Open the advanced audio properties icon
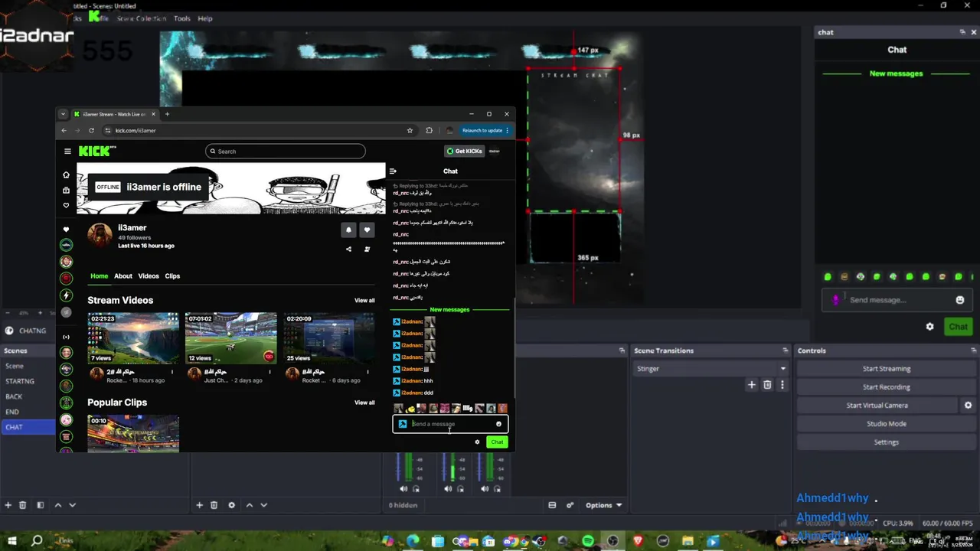The image size is (980, 551). coord(570,505)
